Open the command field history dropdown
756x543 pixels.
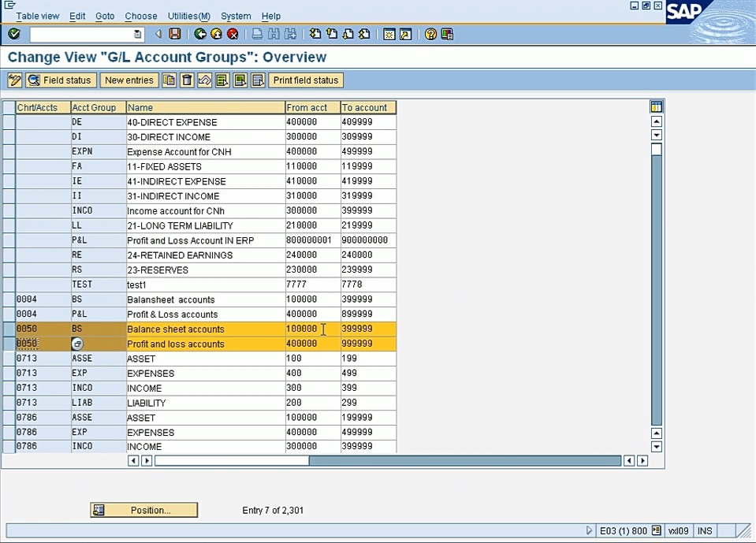[x=137, y=34]
